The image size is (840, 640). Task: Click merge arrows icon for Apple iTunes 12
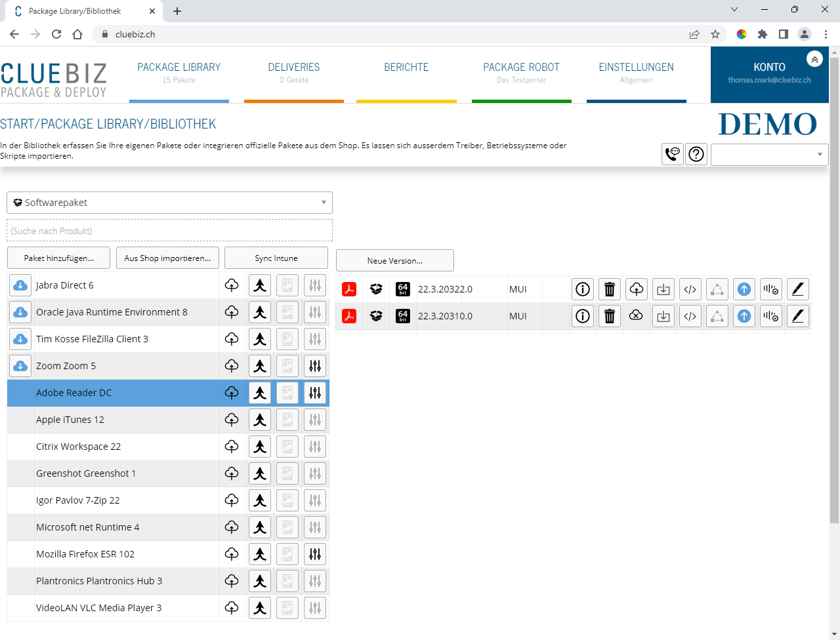click(x=260, y=420)
